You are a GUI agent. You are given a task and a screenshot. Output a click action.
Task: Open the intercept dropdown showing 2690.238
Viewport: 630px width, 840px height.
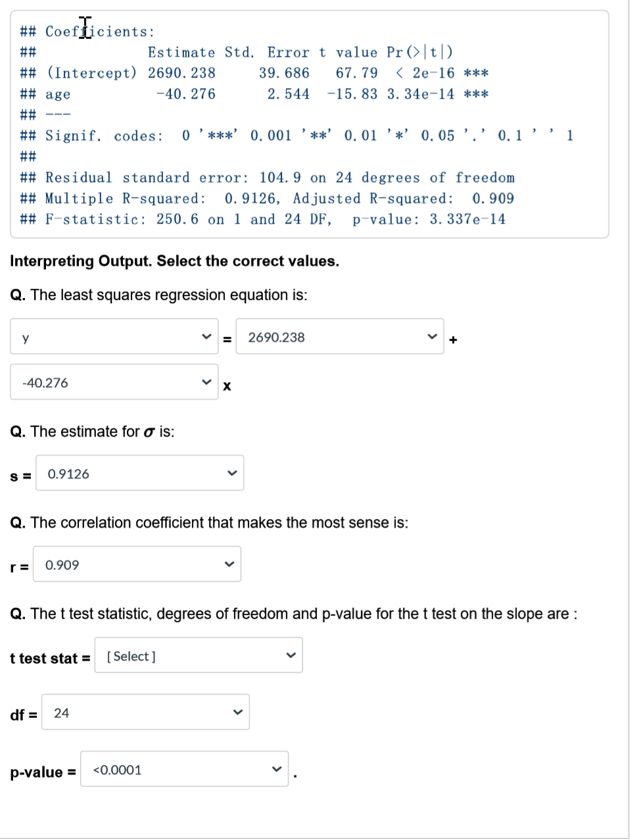coord(340,336)
